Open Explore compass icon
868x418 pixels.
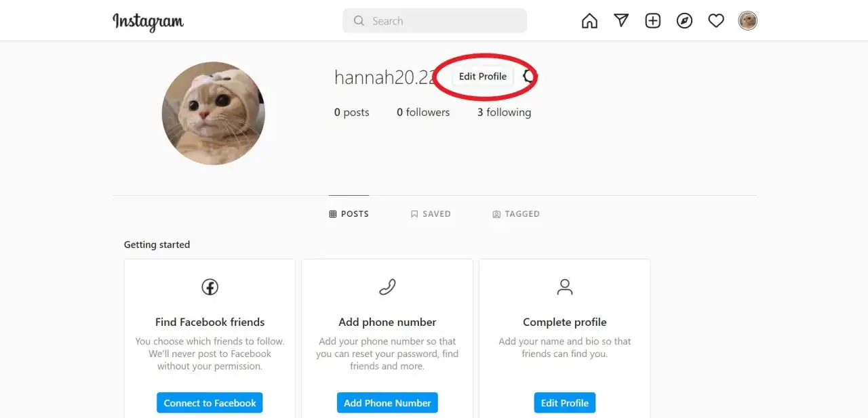(x=684, y=21)
